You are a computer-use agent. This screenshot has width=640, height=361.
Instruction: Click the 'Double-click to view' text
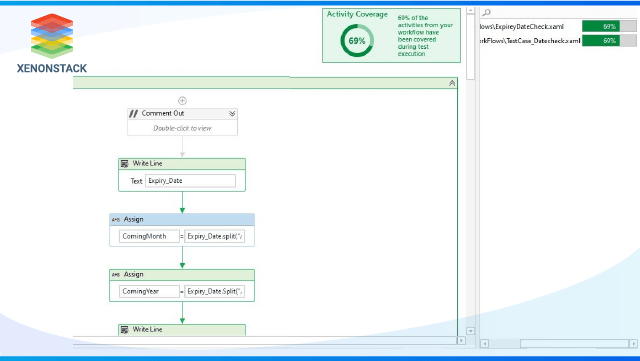[182, 128]
